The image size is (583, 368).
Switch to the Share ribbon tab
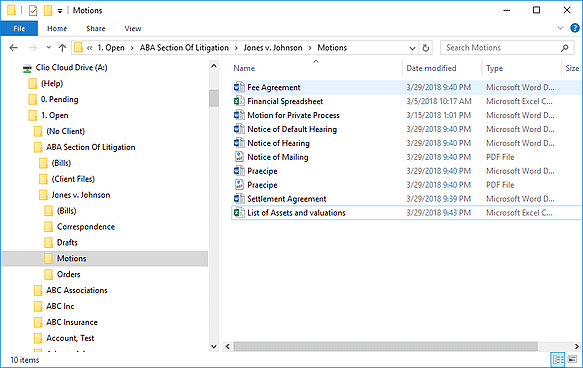(96, 29)
